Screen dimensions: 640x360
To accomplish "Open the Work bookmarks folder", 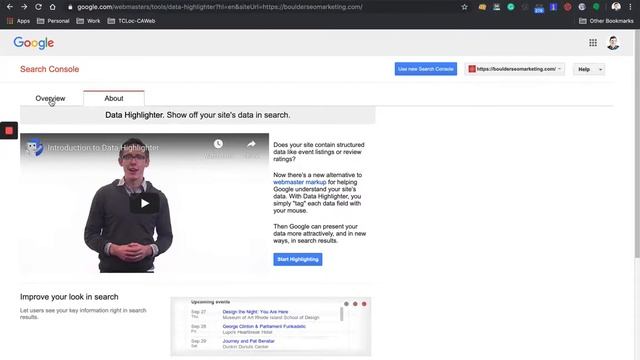I will point(89,21).
